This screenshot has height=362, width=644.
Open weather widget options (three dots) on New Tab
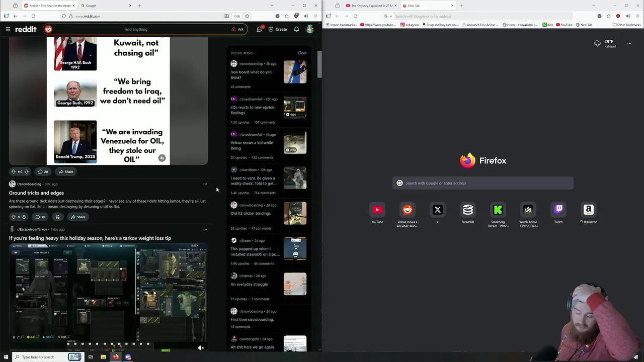(x=629, y=44)
